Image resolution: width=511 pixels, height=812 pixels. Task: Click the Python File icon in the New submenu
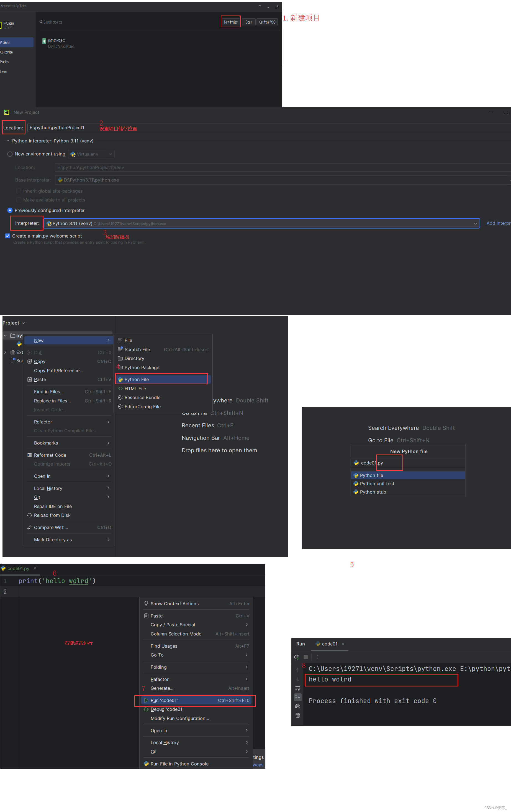[x=120, y=379]
